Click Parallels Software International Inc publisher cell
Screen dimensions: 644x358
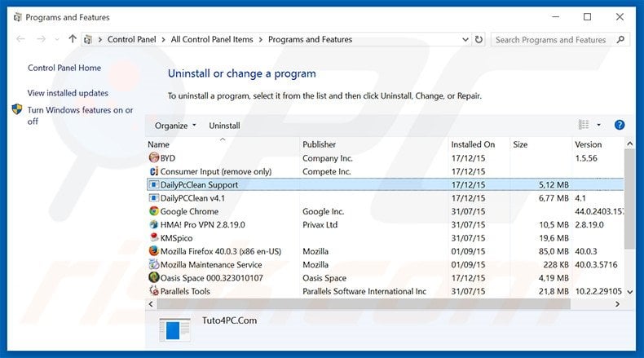tap(364, 291)
